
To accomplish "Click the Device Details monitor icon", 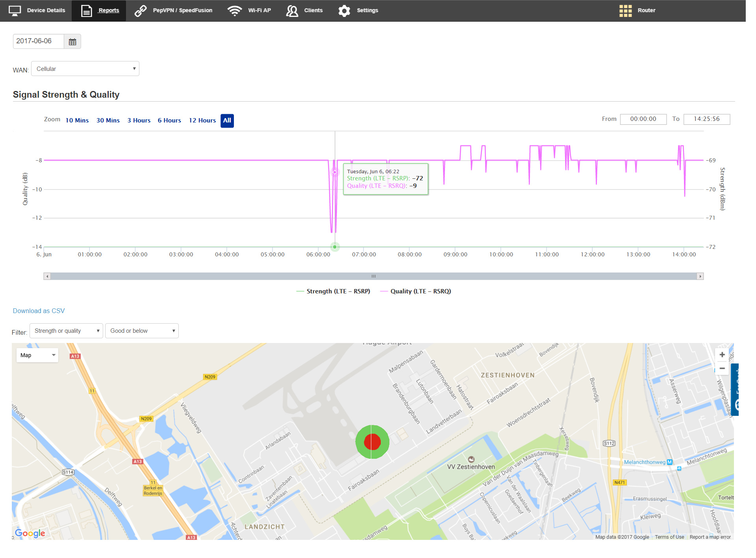I will (15, 11).
